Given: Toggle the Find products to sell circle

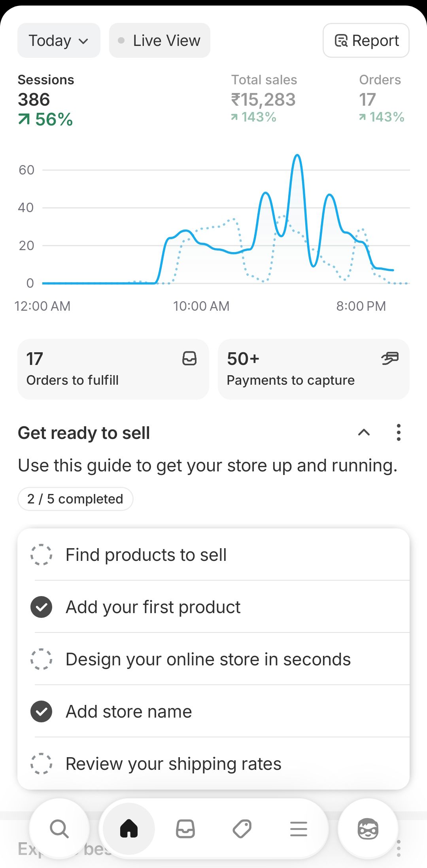Looking at the screenshot, I should pyautogui.click(x=42, y=555).
